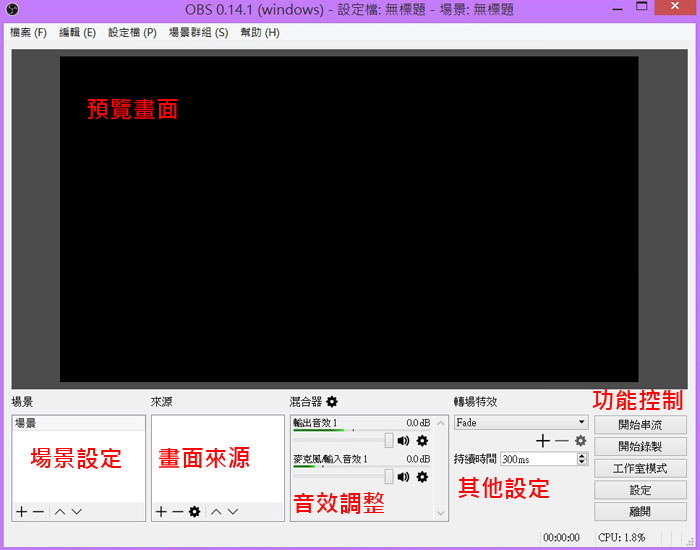
Task: Add a transition with the plus icon
Action: pyautogui.click(x=543, y=441)
